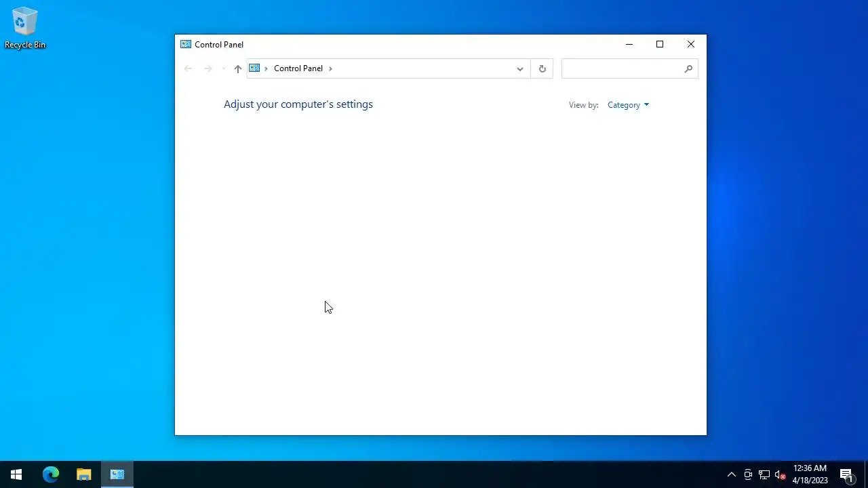The image size is (868, 488).
Task: Launch Microsoft Edge from the taskbar
Action: coord(51,474)
